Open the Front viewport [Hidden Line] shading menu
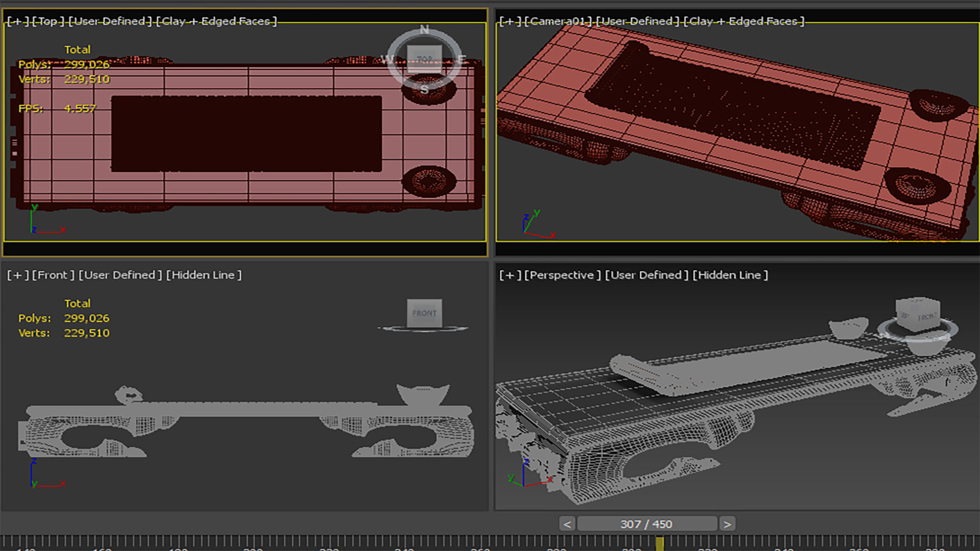The width and height of the screenshot is (980, 551). pyautogui.click(x=204, y=275)
